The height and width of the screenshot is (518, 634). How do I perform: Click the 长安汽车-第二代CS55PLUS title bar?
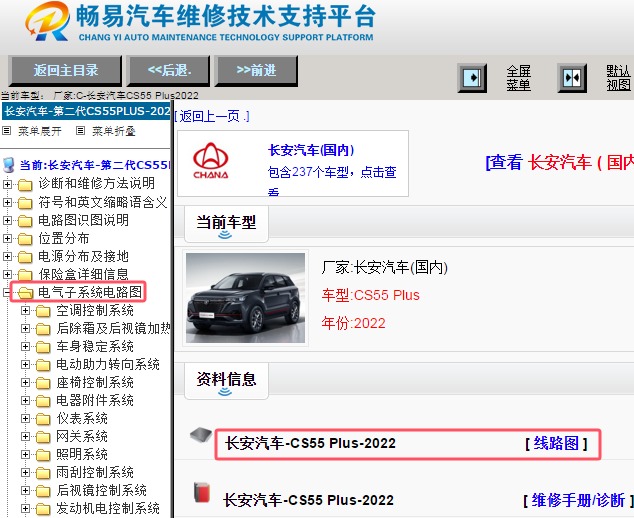(x=86, y=111)
